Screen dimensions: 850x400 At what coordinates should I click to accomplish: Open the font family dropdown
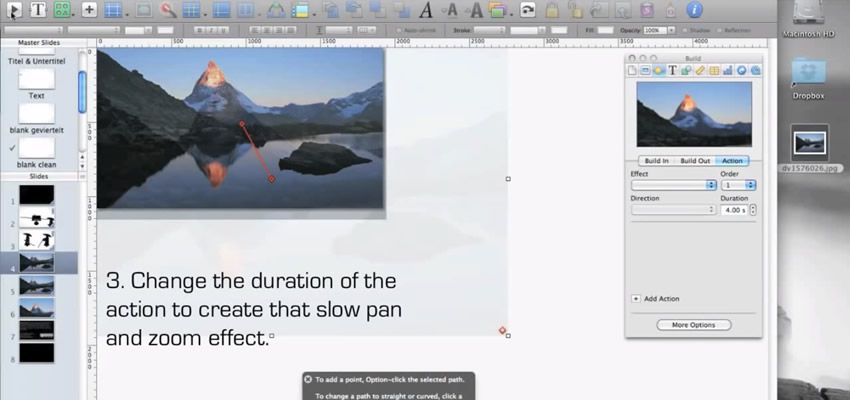(x=33, y=30)
